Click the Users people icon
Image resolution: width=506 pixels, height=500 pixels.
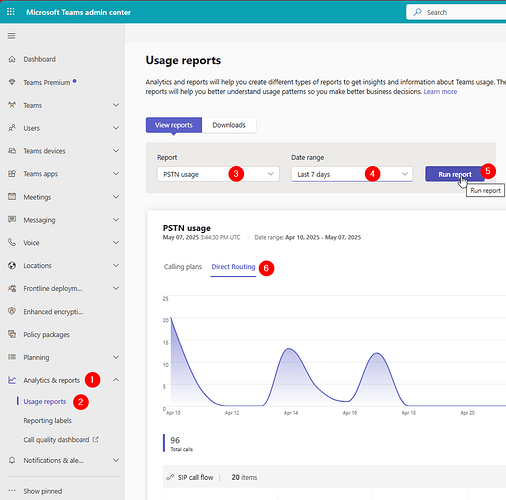click(x=12, y=128)
